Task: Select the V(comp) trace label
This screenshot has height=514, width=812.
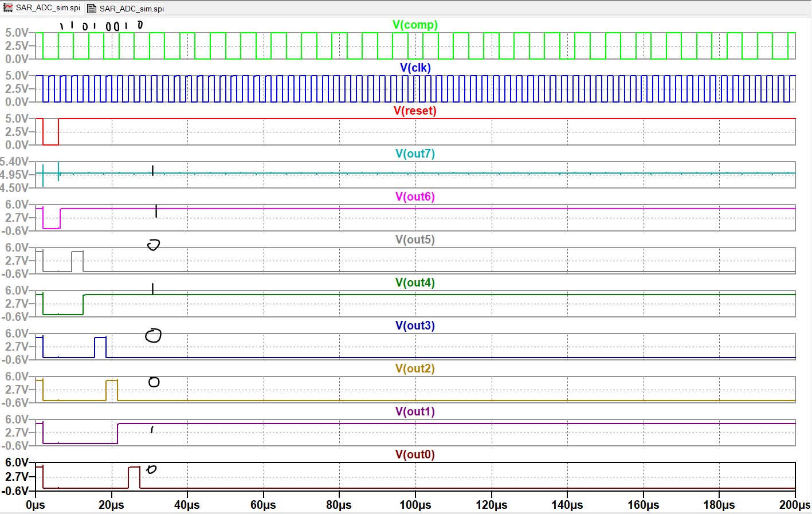Action: tap(415, 25)
